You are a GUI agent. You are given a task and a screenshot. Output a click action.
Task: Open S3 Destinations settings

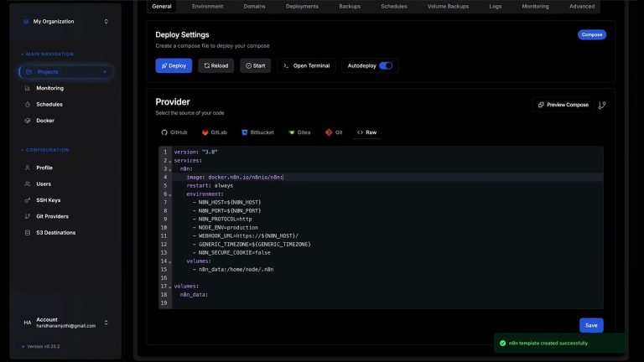[x=65, y=233]
